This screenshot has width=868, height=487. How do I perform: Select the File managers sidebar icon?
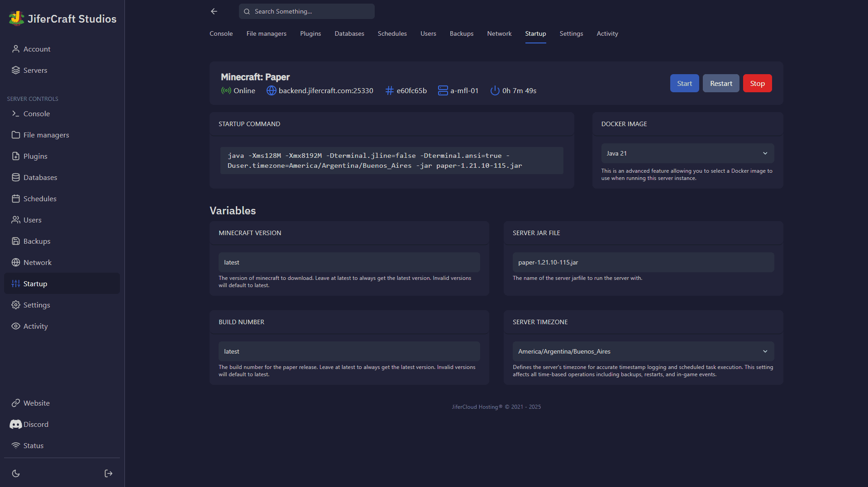pyautogui.click(x=16, y=135)
